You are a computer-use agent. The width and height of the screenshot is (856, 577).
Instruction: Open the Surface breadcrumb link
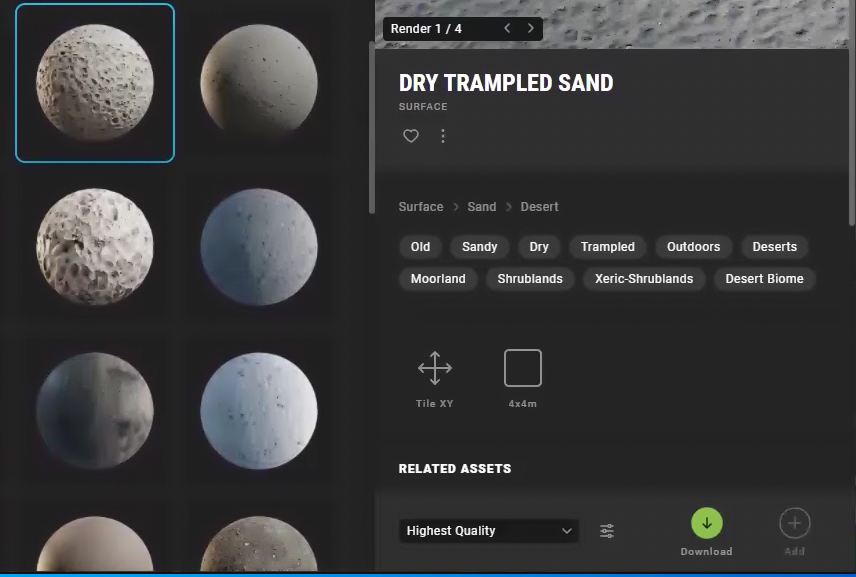click(421, 207)
